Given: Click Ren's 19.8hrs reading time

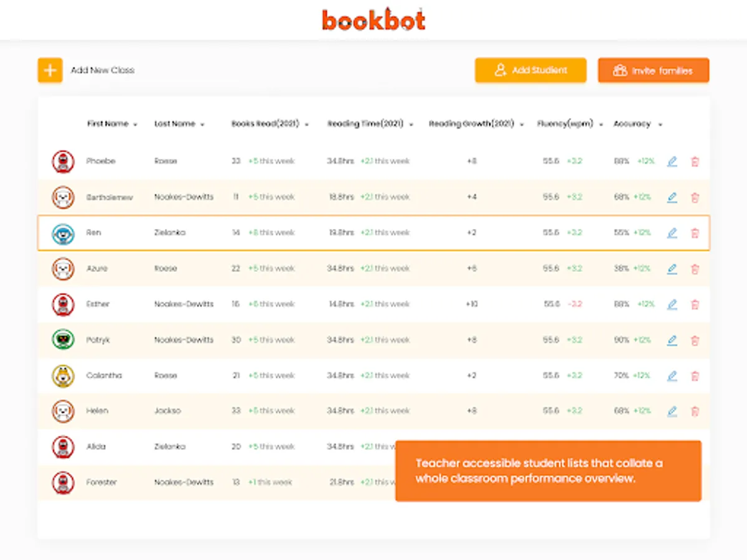Looking at the screenshot, I should tap(341, 233).
